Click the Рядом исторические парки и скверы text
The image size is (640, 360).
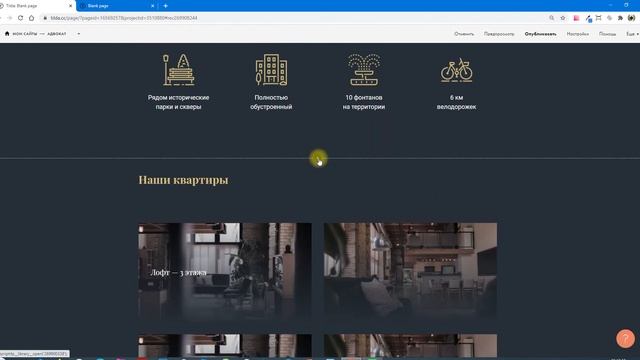coord(178,102)
